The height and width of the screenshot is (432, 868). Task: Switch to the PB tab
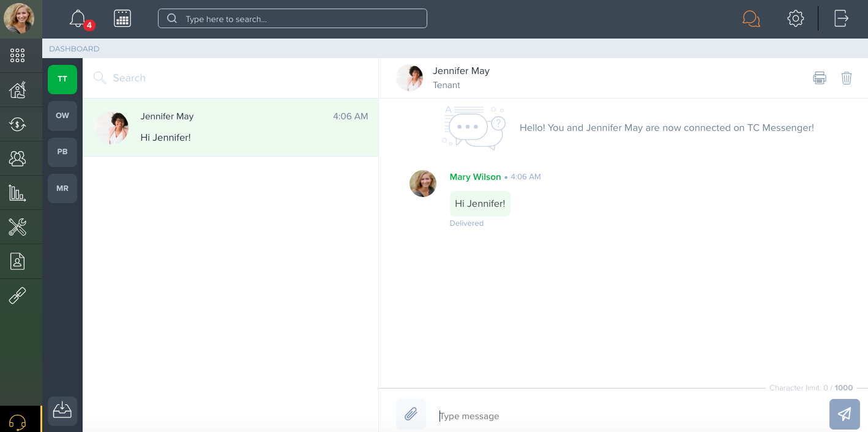click(x=62, y=152)
